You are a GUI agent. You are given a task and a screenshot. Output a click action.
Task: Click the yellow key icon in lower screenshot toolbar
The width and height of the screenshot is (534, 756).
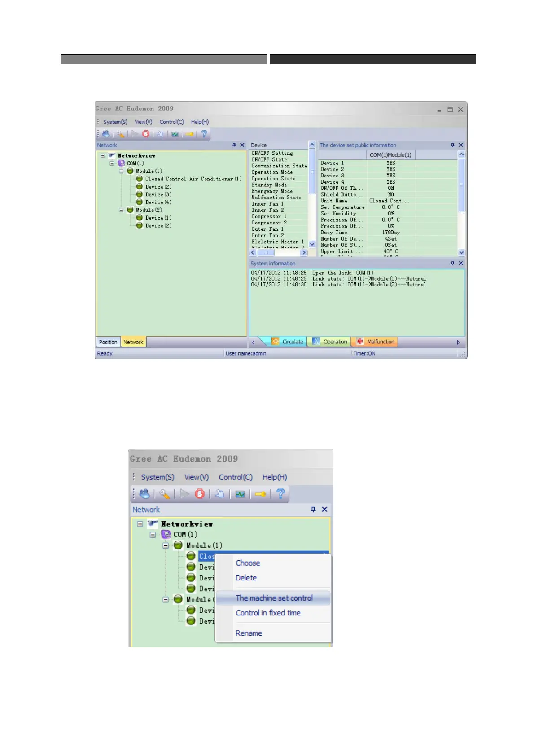click(260, 494)
